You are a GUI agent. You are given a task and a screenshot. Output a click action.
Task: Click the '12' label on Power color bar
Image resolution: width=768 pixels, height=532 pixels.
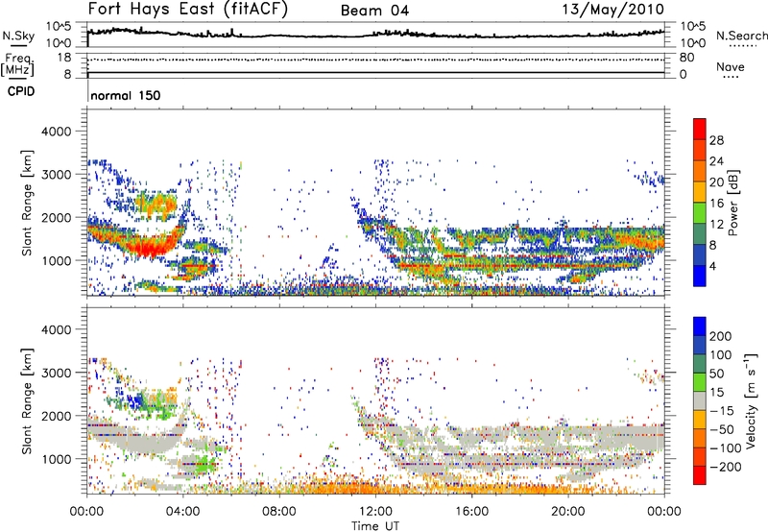tap(716, 225)
